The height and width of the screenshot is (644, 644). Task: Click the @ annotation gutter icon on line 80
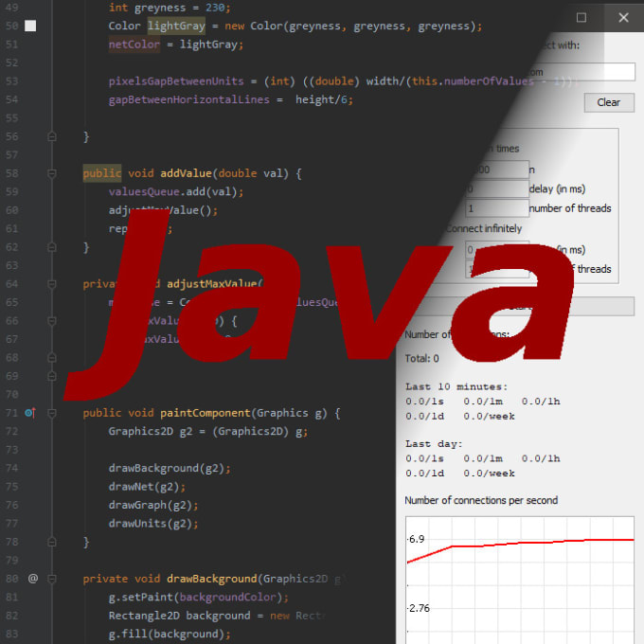point(33,579)
